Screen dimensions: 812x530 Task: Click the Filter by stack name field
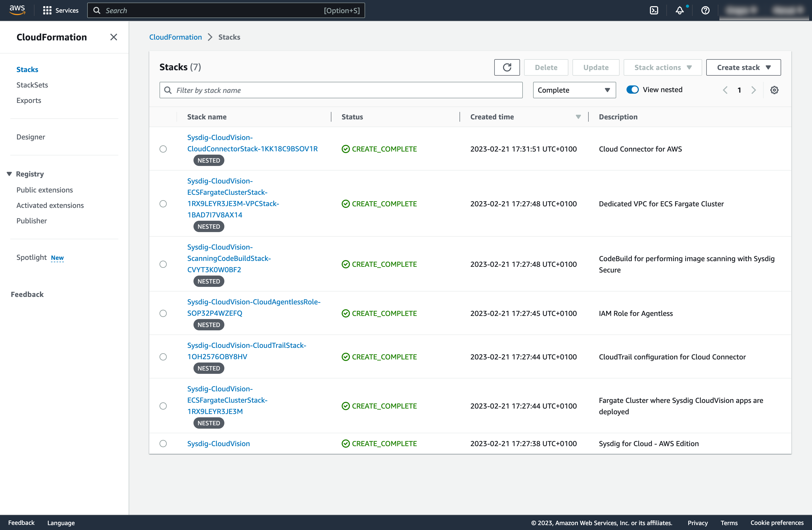click(341, 90)
